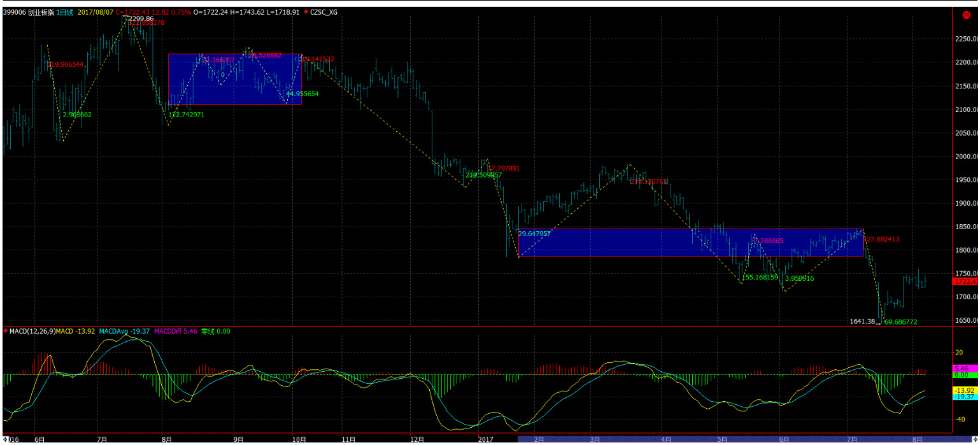Click the 1641.38 low price marker
The width and height of the screenshot is (980, 445).
click(864, 321)
